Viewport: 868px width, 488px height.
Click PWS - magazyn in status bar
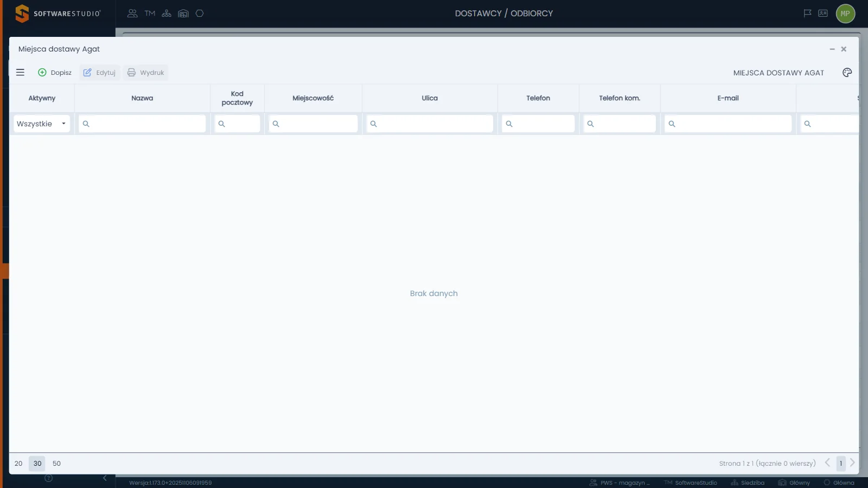pyautogui.click(x=620, y=483)
